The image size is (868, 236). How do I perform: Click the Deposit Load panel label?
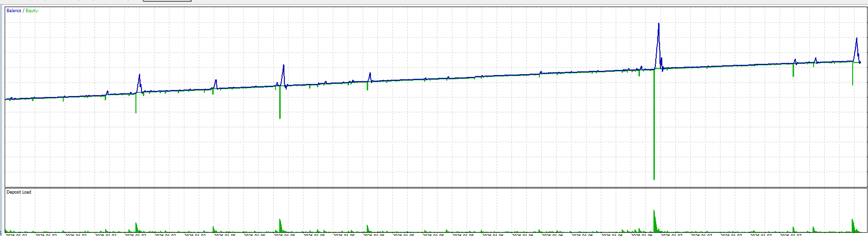point(19,192)
